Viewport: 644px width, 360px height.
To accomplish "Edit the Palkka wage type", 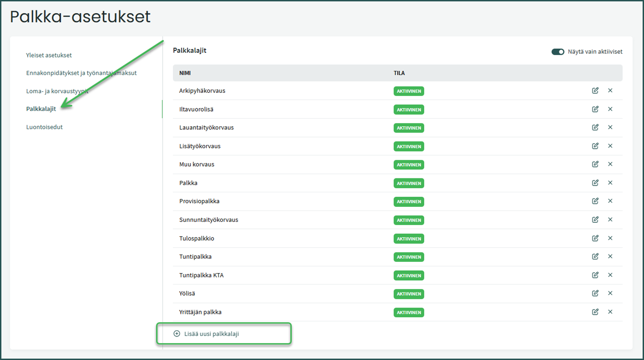I will (595, 183).
